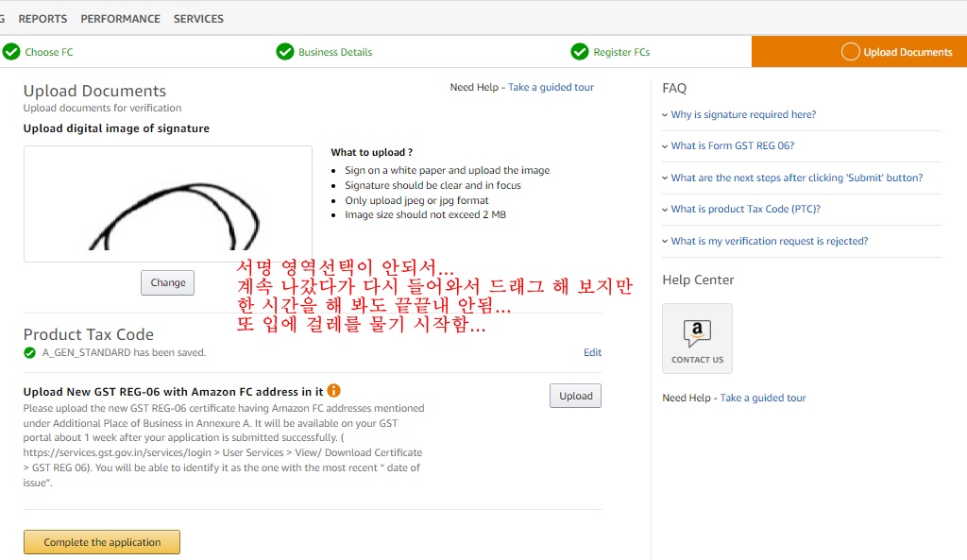Click 'Product Tax Code' heading
This screenshot has height=560, width=967.
pyautogui.click(x=89, y=334)
